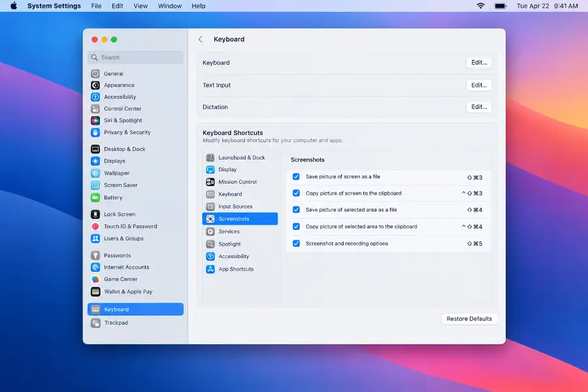Select Launchpad & Dock shortcuts icon
Viewport: 588px width, 392px height.
210,157
